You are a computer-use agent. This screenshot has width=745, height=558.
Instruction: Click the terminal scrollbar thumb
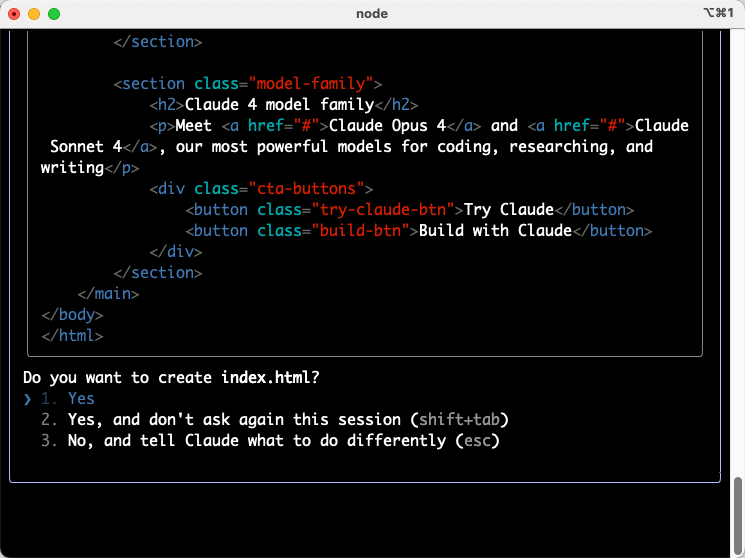click(737, 516)
